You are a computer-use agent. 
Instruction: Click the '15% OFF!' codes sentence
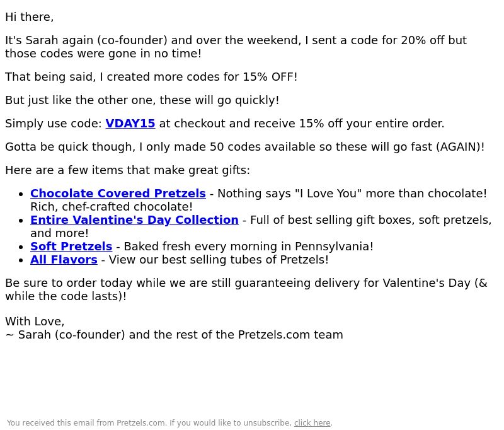click(151, 77)
